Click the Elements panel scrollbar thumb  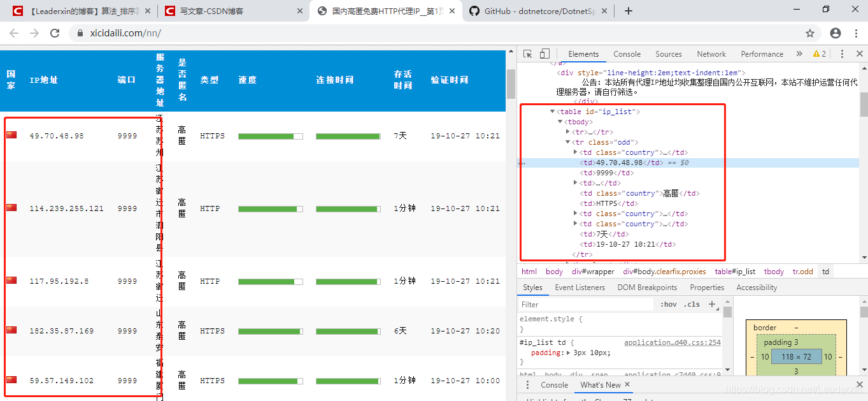[864, 105]
